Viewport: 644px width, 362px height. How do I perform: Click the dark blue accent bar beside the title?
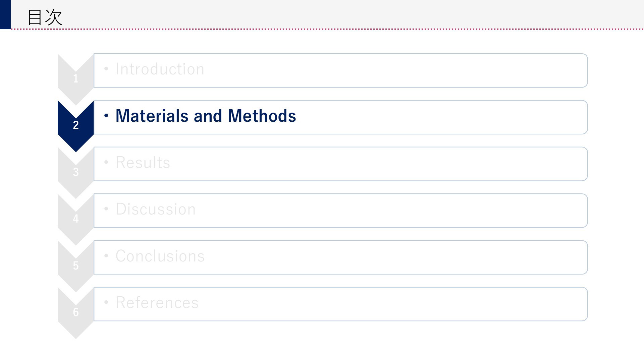[5, 14]
